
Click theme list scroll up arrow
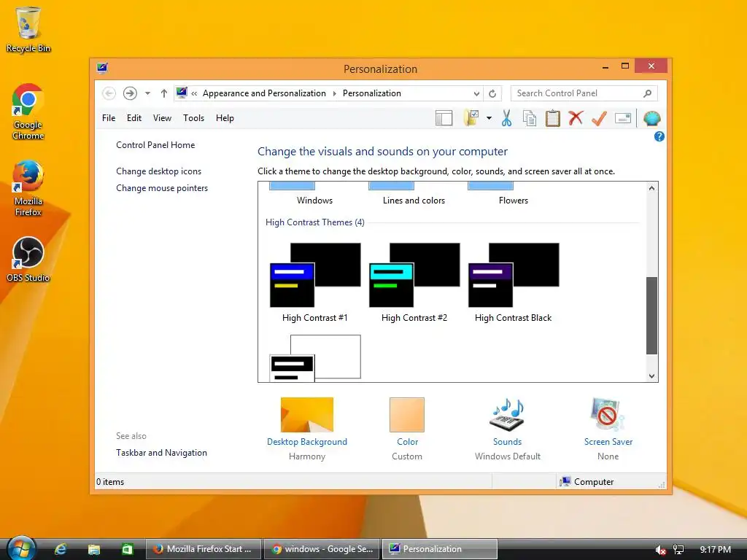pyautogui.click(x=651, y=188)
